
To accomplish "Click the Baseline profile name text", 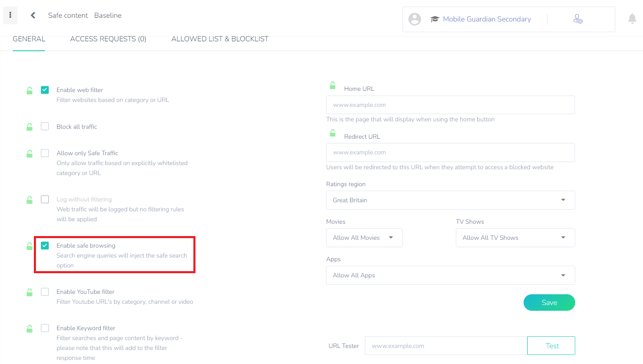I will (108, 15).
